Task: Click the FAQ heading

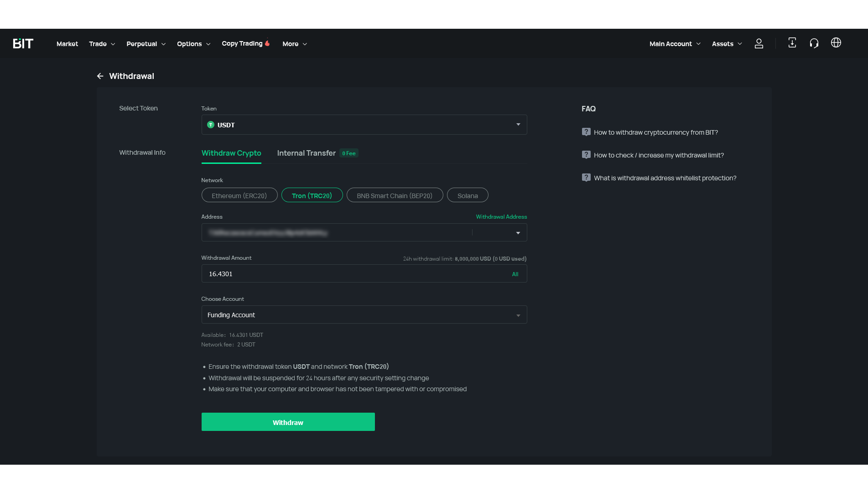Action: pyautogui.click(x=588, y=109)
